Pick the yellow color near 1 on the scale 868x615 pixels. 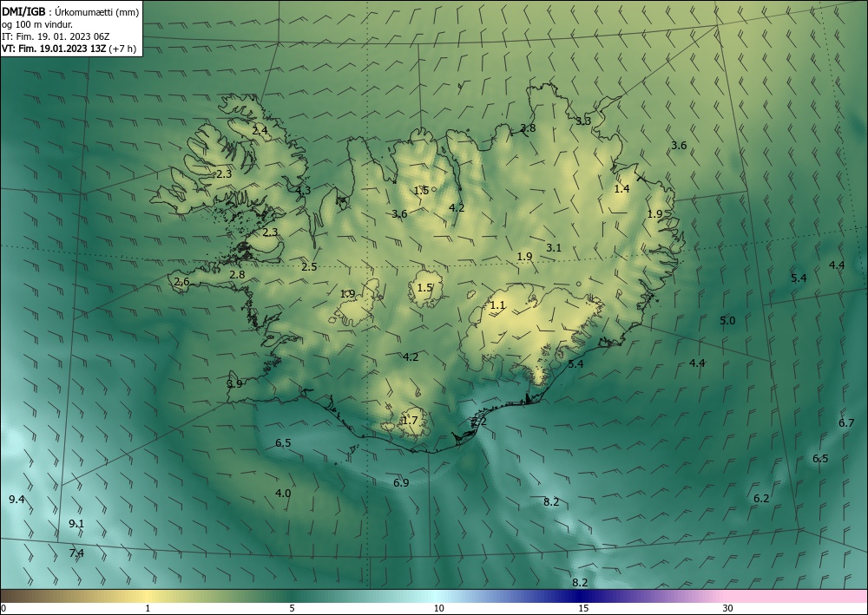(148, 597)
